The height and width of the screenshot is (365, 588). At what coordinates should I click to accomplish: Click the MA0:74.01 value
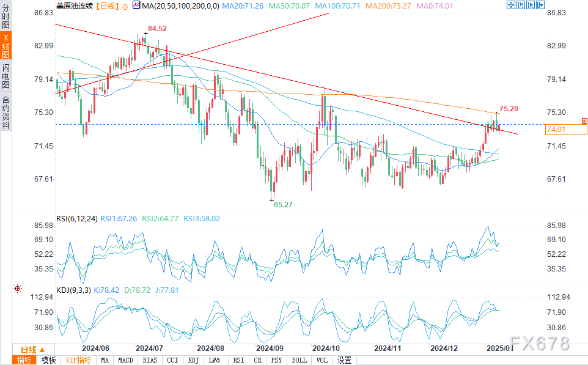point(435,6)
